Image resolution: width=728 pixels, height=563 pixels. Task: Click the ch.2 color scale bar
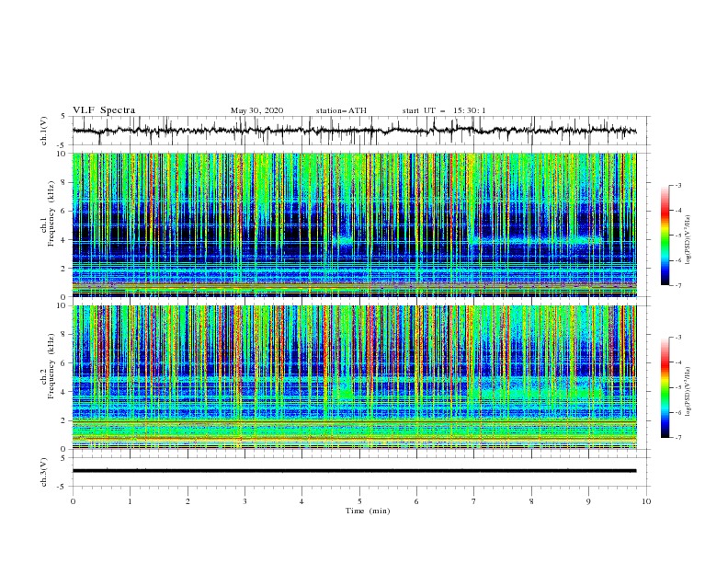click(665, 387)
